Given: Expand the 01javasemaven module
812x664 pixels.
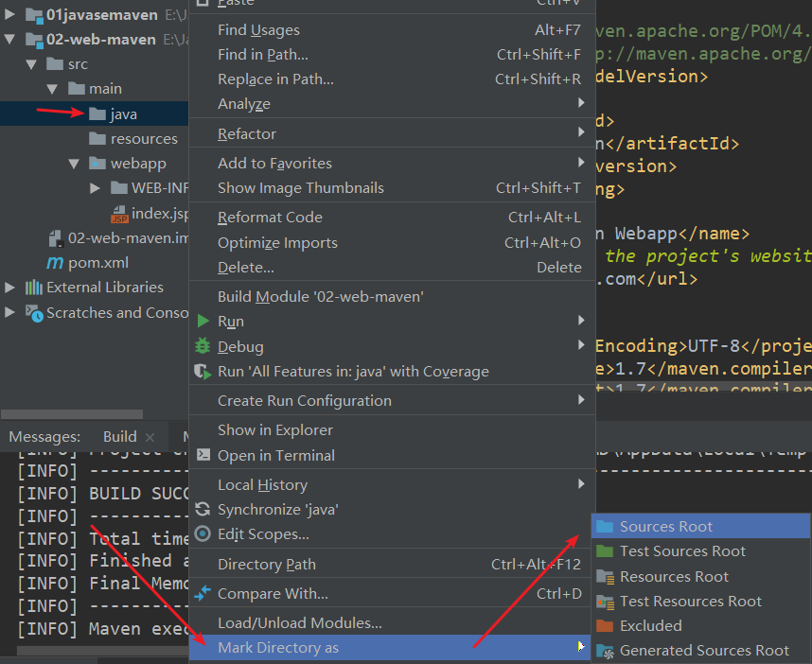Looking at the screenshot, I should 9,15.
